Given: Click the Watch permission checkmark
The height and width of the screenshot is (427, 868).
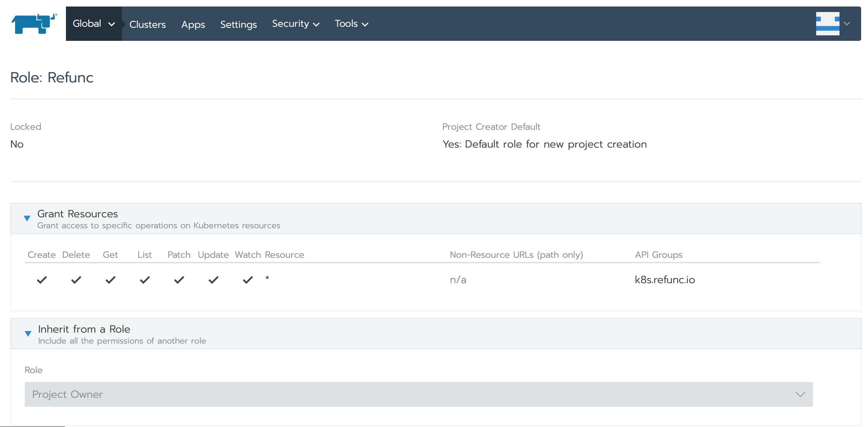Looking at the screenshot, I should pos(248,280).
